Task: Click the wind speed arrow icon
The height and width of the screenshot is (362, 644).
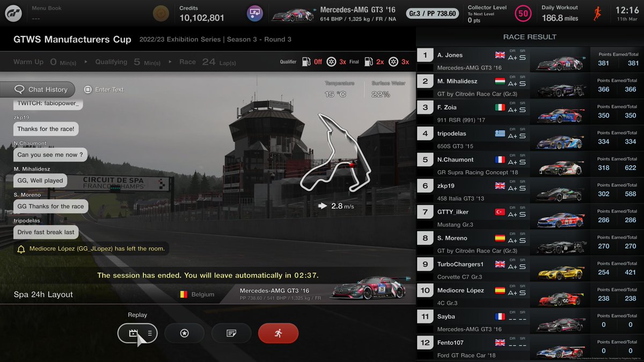Action: 322,205
